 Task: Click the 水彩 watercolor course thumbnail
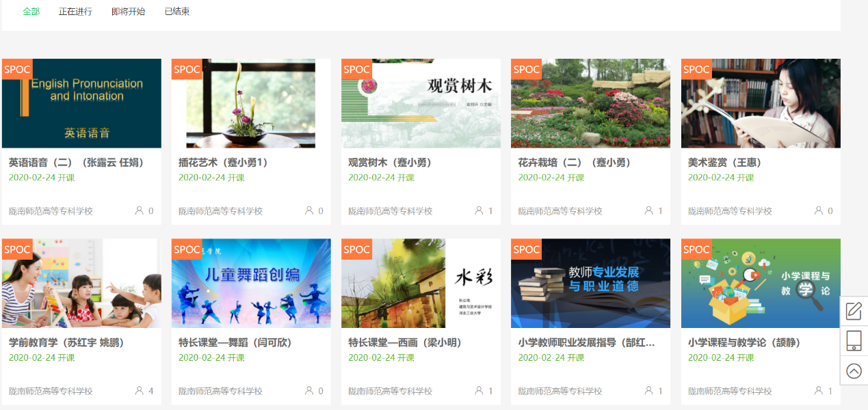tap(421, 284)
